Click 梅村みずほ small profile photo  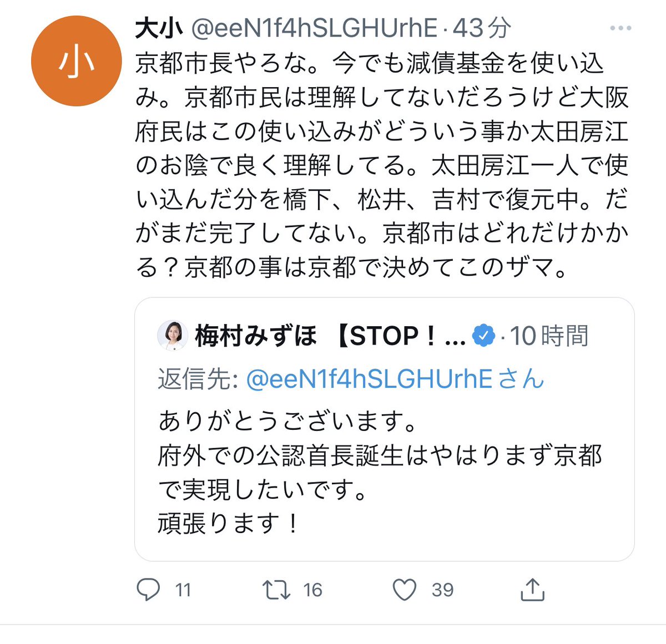(173, 336)
